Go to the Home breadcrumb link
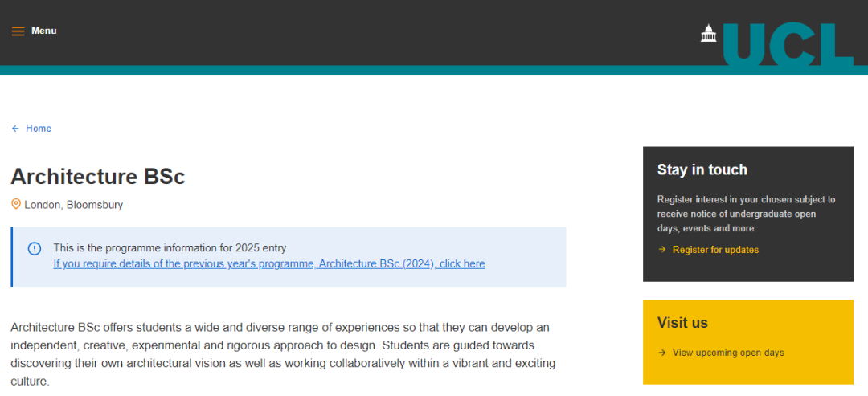The width and height of the screenshot is (868, 396). [x=39, y=129]
